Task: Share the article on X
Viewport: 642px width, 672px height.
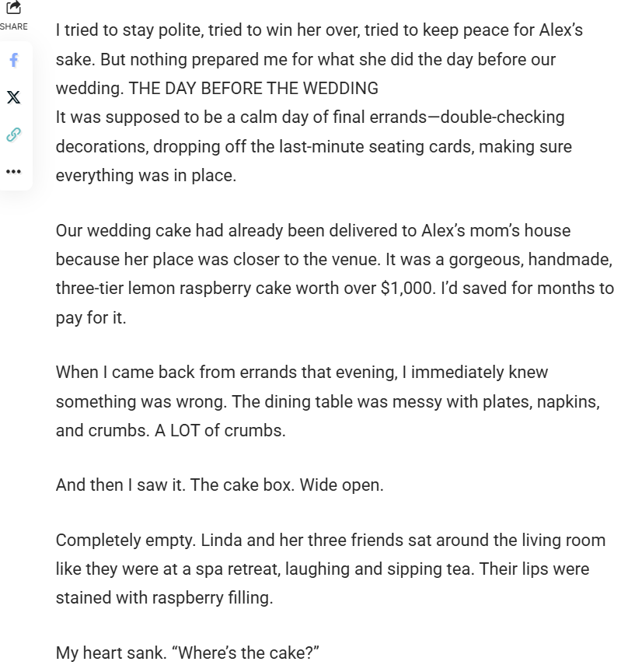Action: coord(13,97)
